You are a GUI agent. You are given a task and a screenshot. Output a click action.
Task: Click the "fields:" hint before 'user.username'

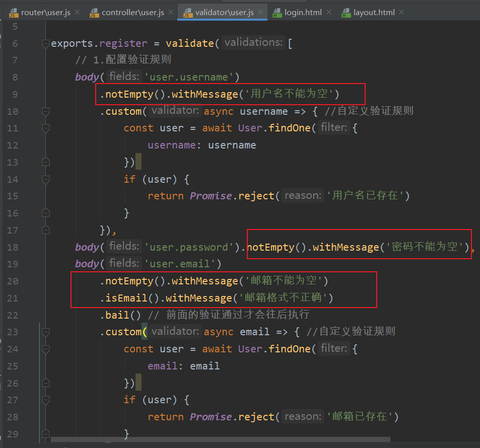coord(124,76)
